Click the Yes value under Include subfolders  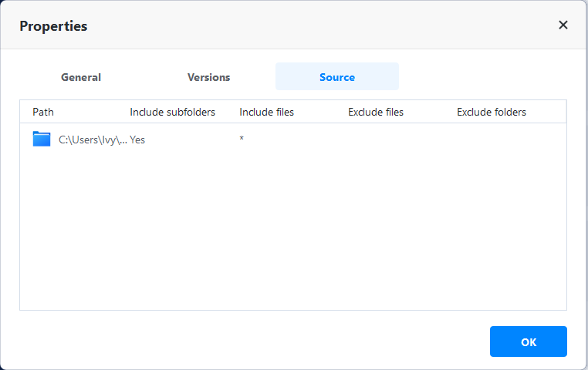(x=137, y=140)
